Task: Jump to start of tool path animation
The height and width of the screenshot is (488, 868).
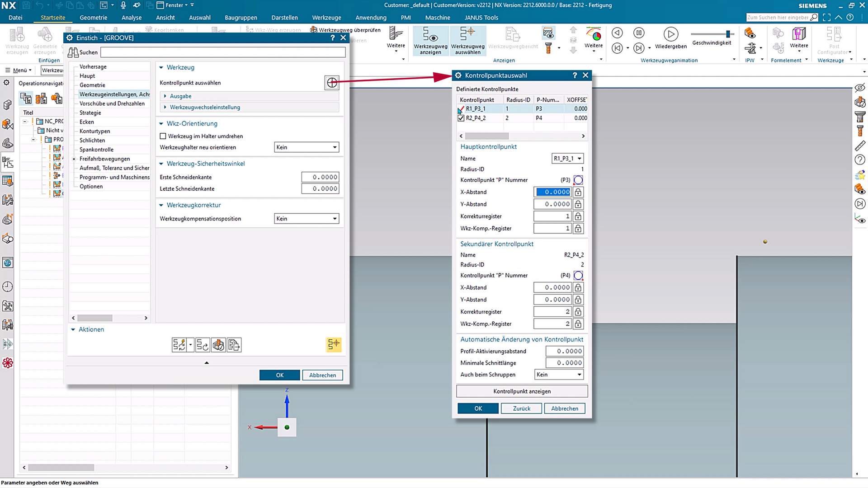Action: [x=617, y=48]
